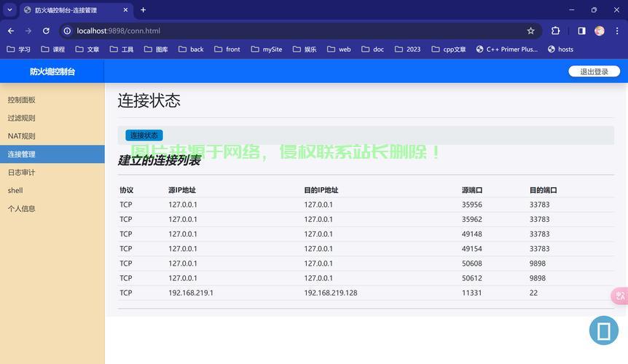This screenshot has width=628, height=364.
Task: Bookmark this page with the star icon
Action: pos(531,31)
